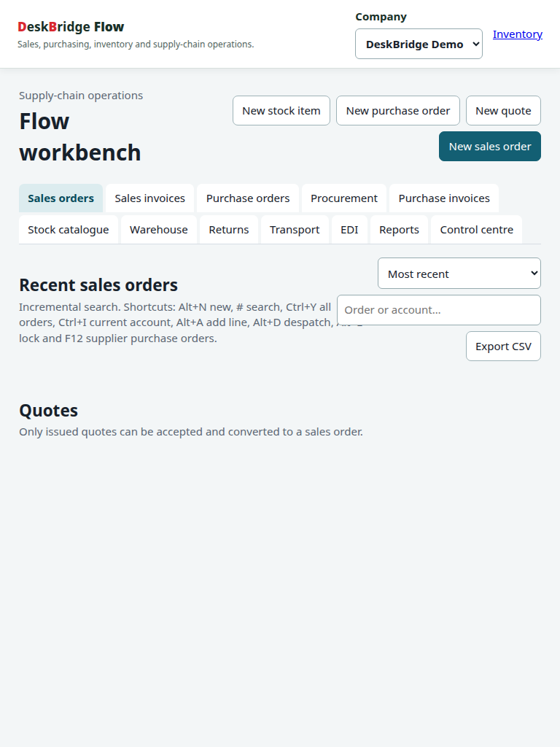
Task: Export the orders list as CSV
Action: (x=503, y=347)
